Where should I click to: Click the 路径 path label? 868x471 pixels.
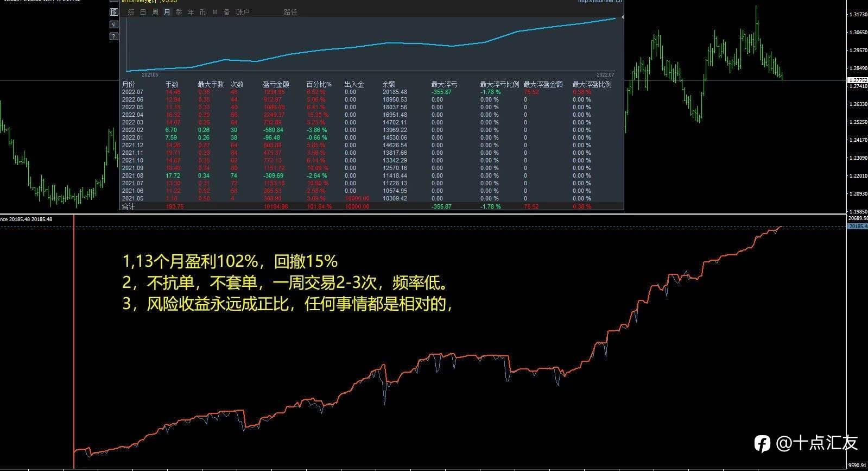[290, 12]
